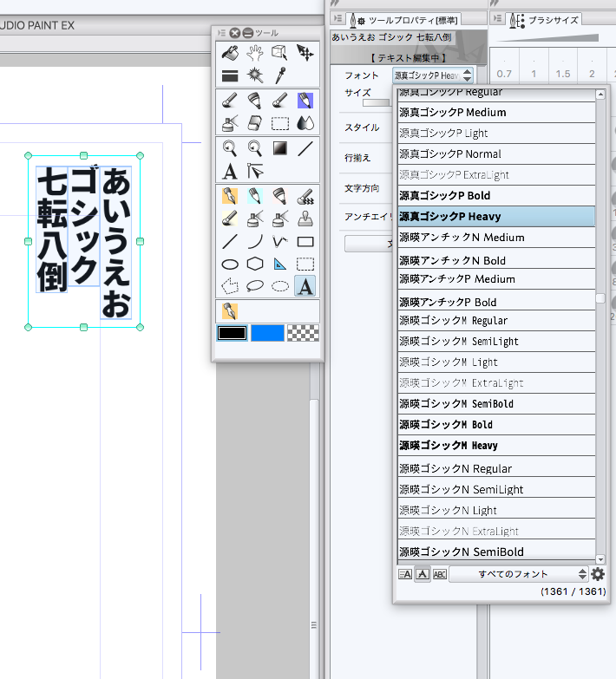The image size is (616, 679).
Task: Toggle font preview in own typeface
Action: [423, 574]
